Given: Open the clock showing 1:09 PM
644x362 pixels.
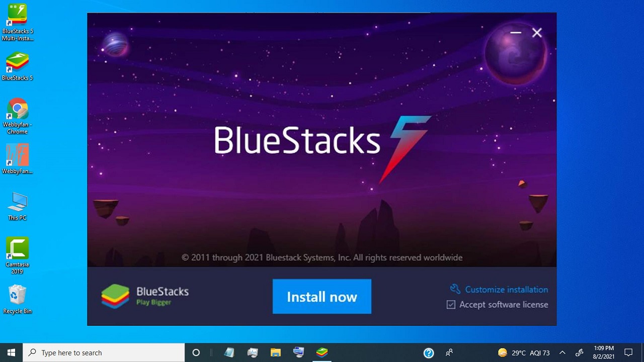Looking at the screenshot, I should point(604,352).
